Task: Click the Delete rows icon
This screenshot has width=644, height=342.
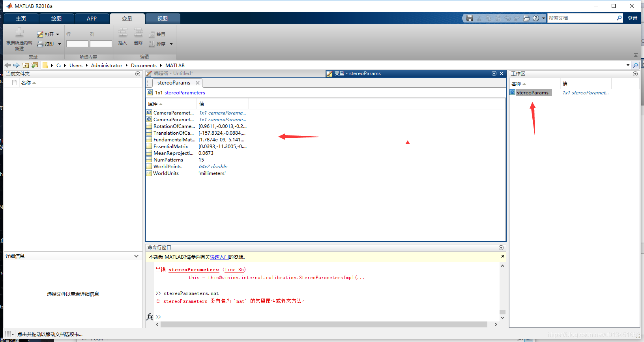Action: 138,32
